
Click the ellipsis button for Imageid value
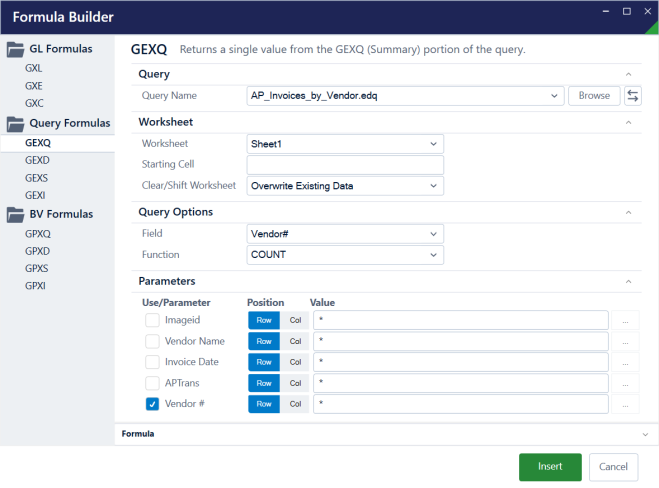[625, 320]
